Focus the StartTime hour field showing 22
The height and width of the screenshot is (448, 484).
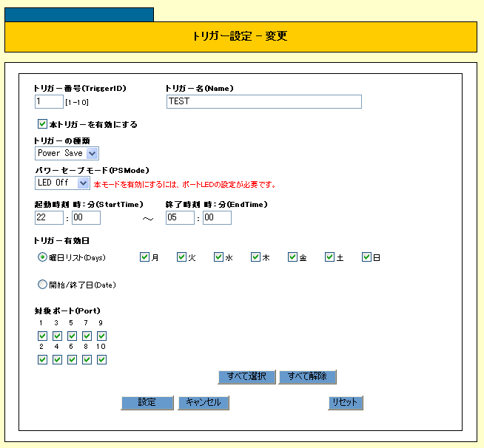point(49,217)
